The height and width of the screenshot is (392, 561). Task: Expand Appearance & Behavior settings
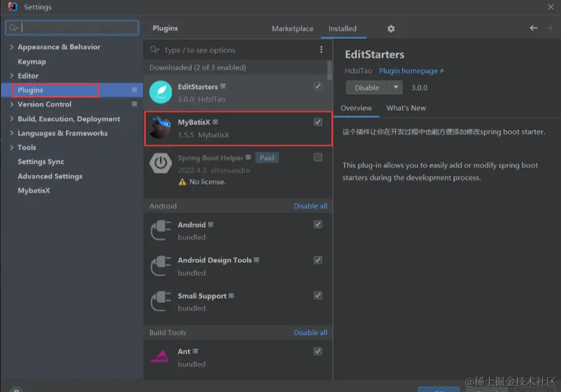click(x=11, y=47)
